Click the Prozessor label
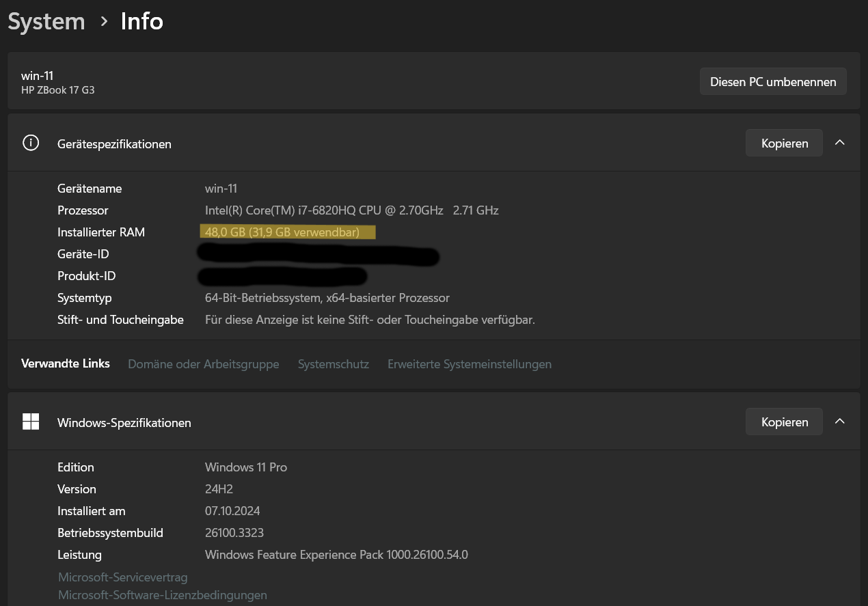 tap(83, 210)
